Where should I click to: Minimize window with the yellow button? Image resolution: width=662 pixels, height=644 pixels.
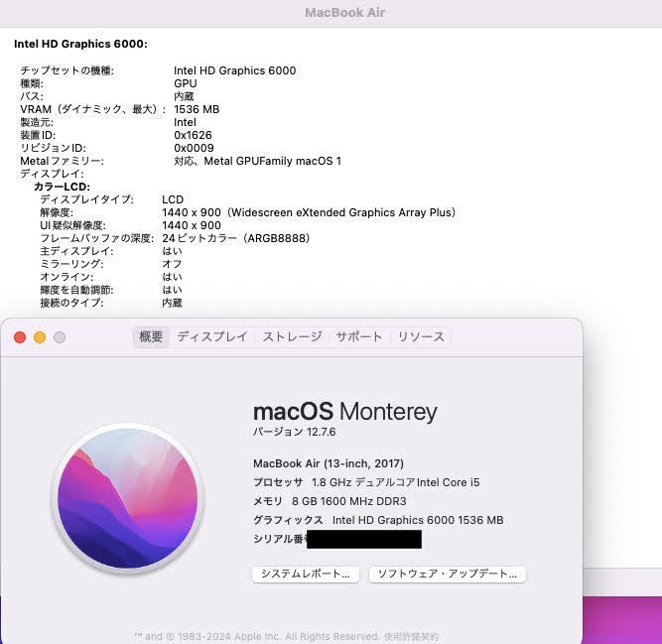[40, 337]
